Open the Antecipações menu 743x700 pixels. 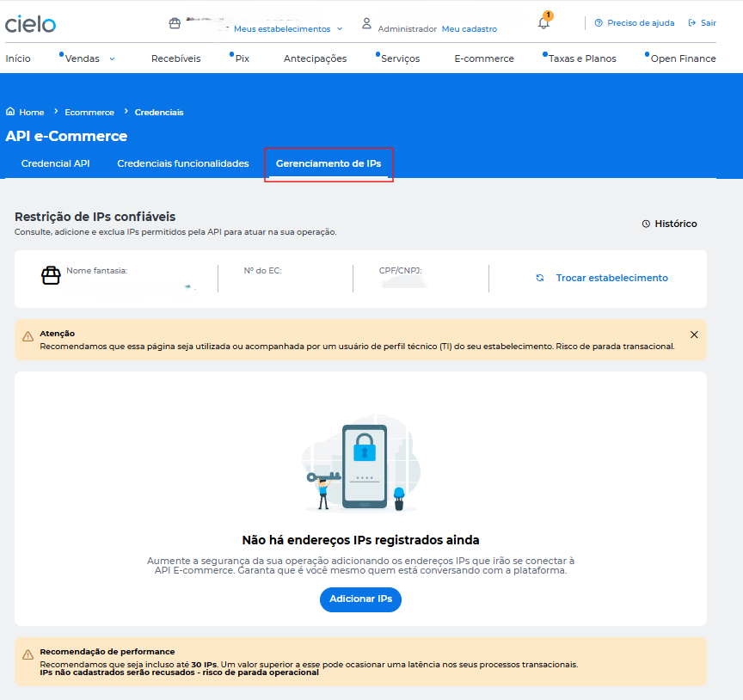315,58
